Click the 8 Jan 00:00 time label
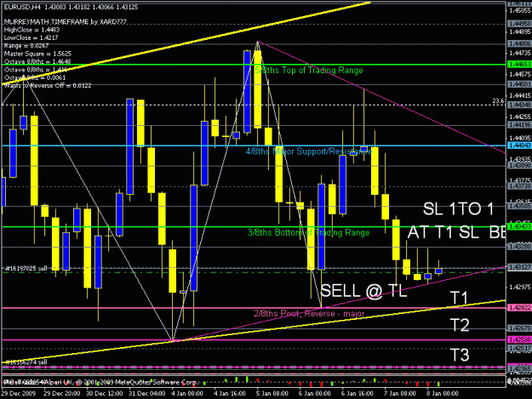The width and height of the screenshot is (532, 399). click(442, 394)
